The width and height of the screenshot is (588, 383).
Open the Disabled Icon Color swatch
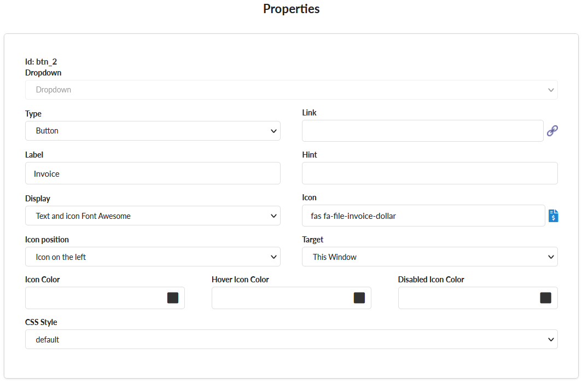545,297
